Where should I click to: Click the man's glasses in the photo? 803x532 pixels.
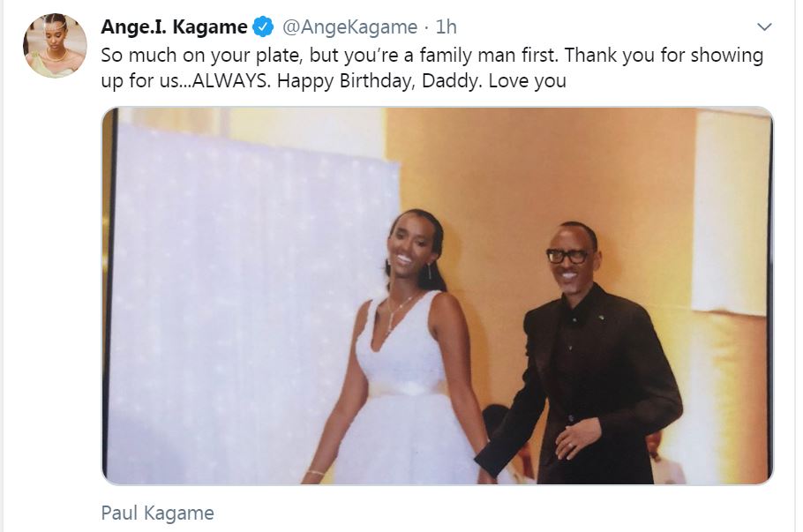568,256
